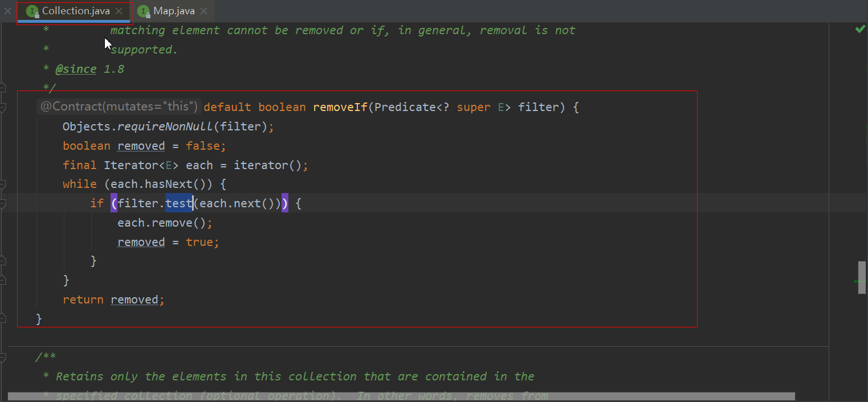Click the 'return removed' statement

coord(113,300)
